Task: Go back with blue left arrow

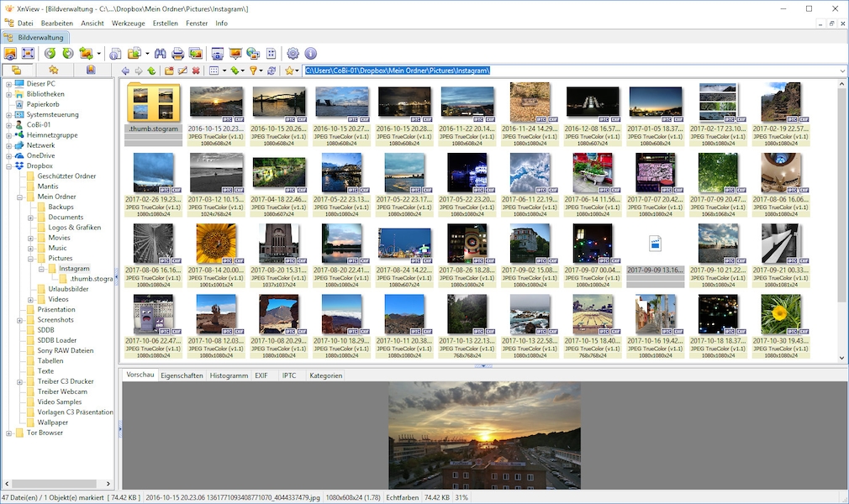Action: point(125,71)
